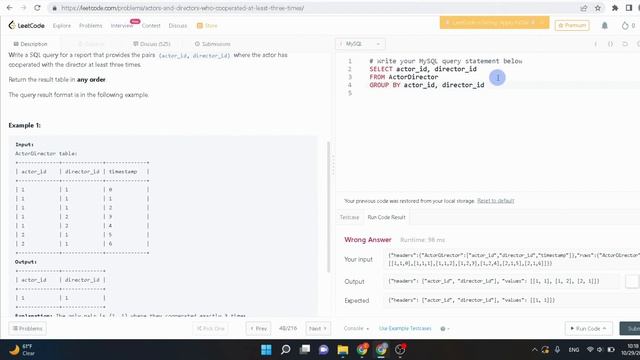This screenshot has width=640, height=360.
Task: Open Interview in the top navigation
Action: click(122, 25)
